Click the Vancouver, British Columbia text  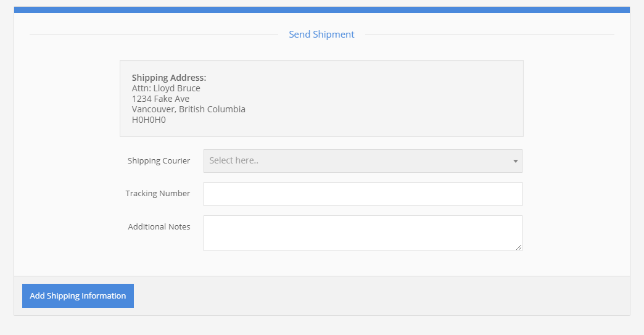coord(189,109)
